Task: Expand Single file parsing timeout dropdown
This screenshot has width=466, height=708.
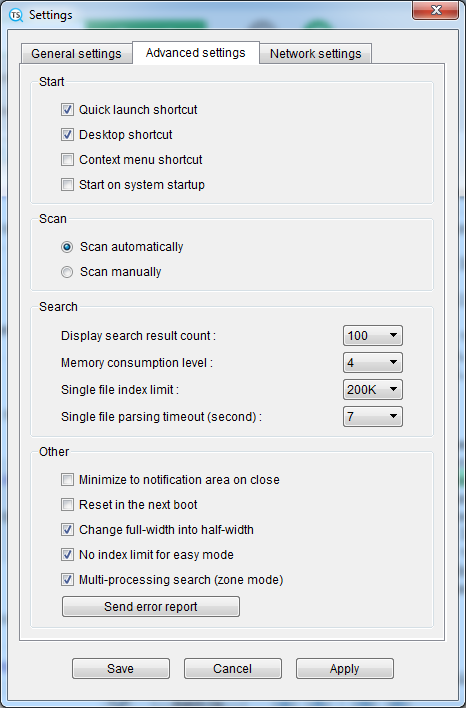Action: pyautogui.click(x=373, y=416)
